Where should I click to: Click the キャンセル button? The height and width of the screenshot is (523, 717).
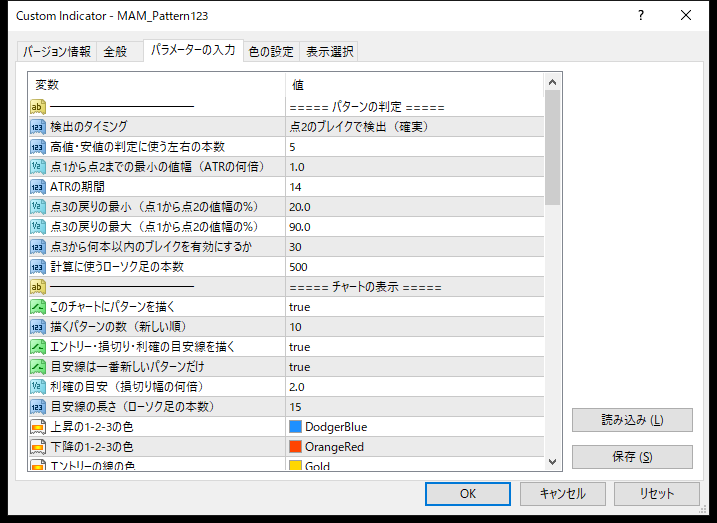(562, 494)
